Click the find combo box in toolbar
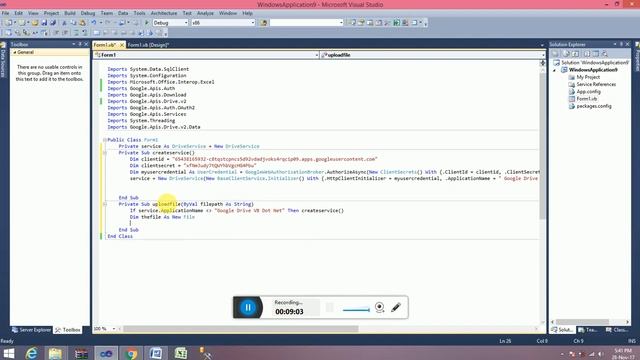The height and width of the screenshot is (360, 640). [307, 23]
